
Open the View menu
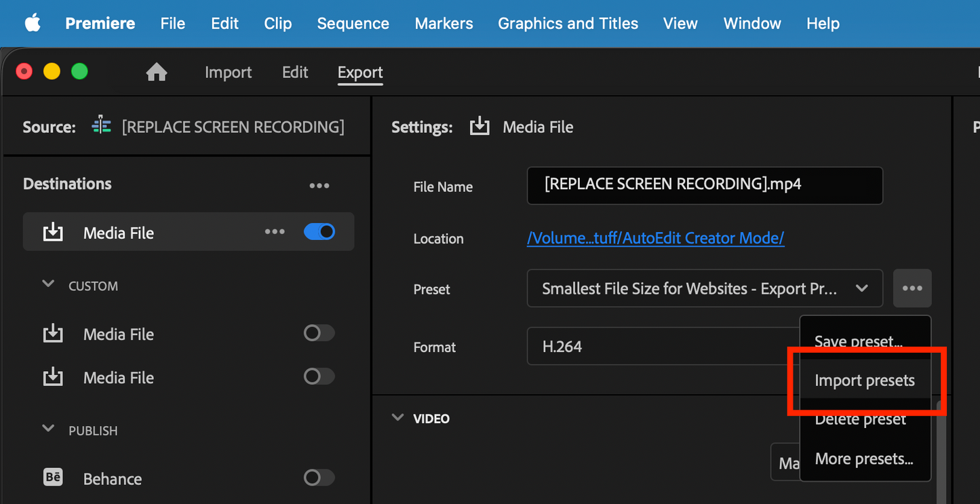tap(680, 23)
